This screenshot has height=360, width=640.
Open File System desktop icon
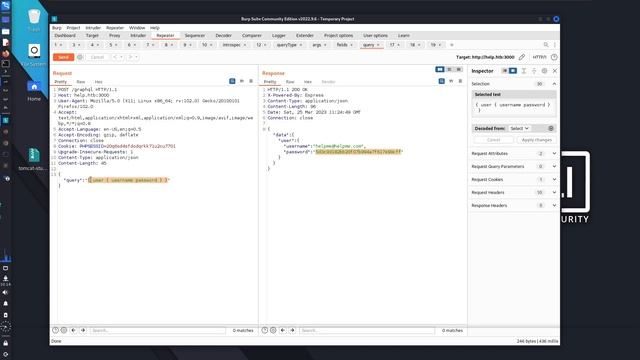pyautogui.click(x=34, y=55)
